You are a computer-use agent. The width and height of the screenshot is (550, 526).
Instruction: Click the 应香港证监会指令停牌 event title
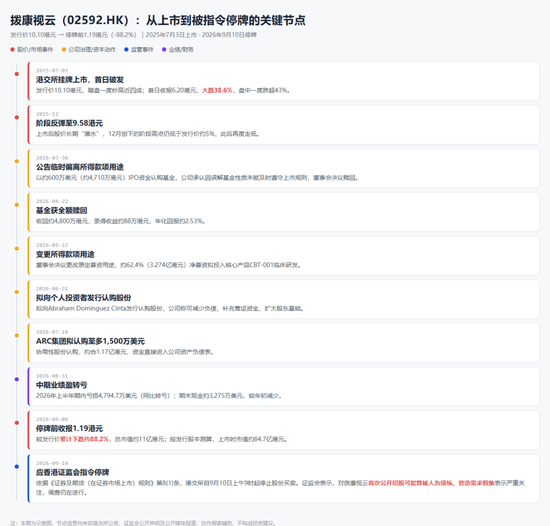(x=73, y=472)
